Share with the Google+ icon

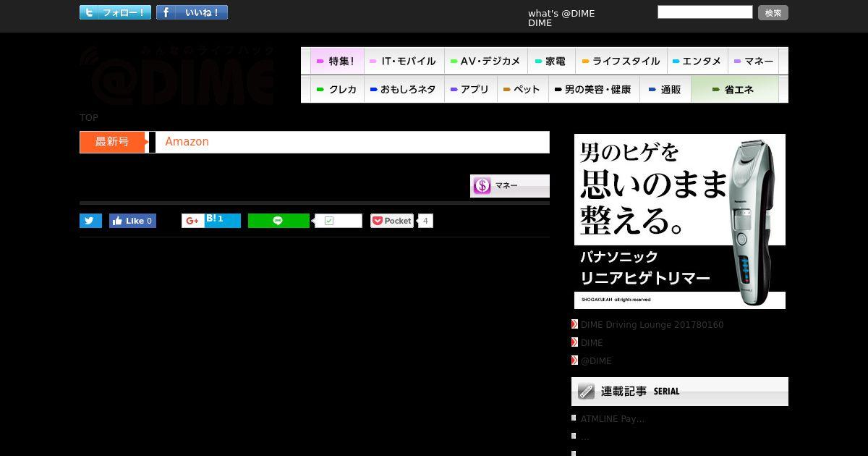click(x=192, y=221)
